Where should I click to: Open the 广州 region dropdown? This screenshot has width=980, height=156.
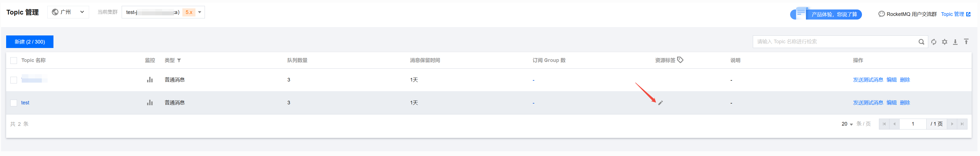pyautogui.click(x=68, y=12)
